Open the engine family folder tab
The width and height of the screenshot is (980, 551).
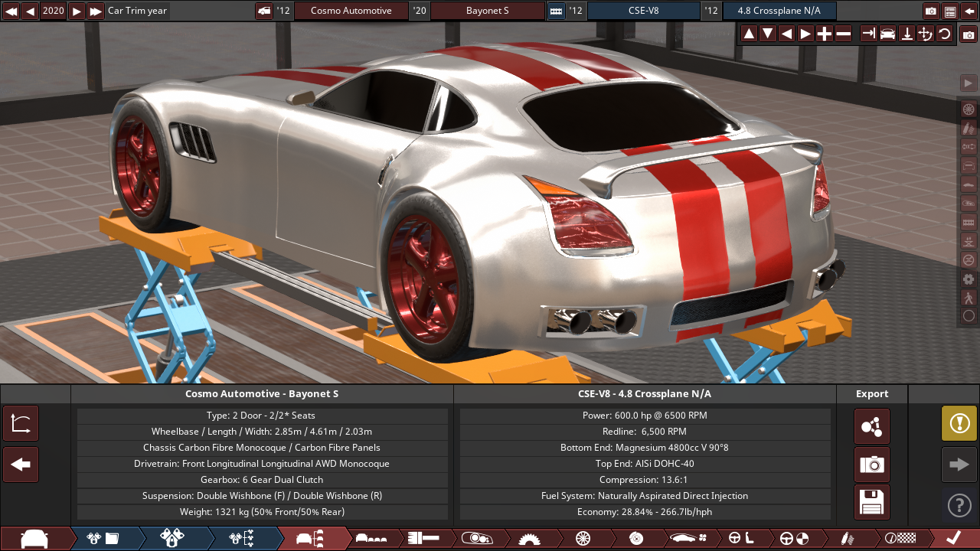103,538
